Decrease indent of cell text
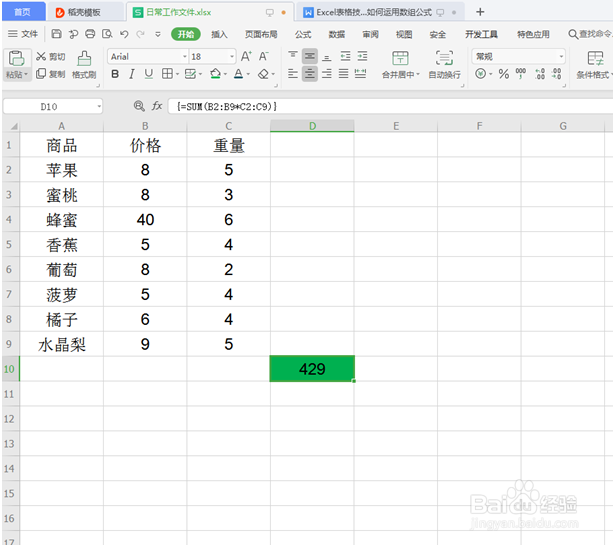Viewport: 614px width, 545px height. [345, 56]
